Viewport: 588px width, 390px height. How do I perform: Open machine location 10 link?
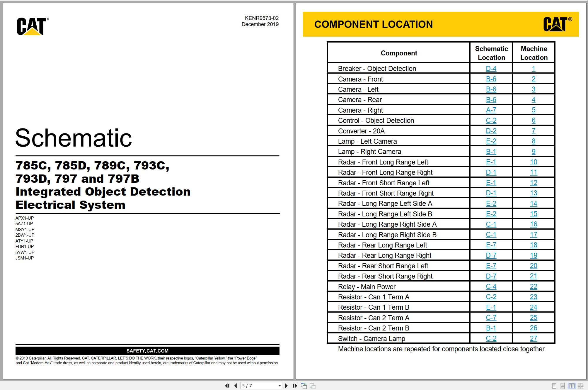tap(534, 162)
